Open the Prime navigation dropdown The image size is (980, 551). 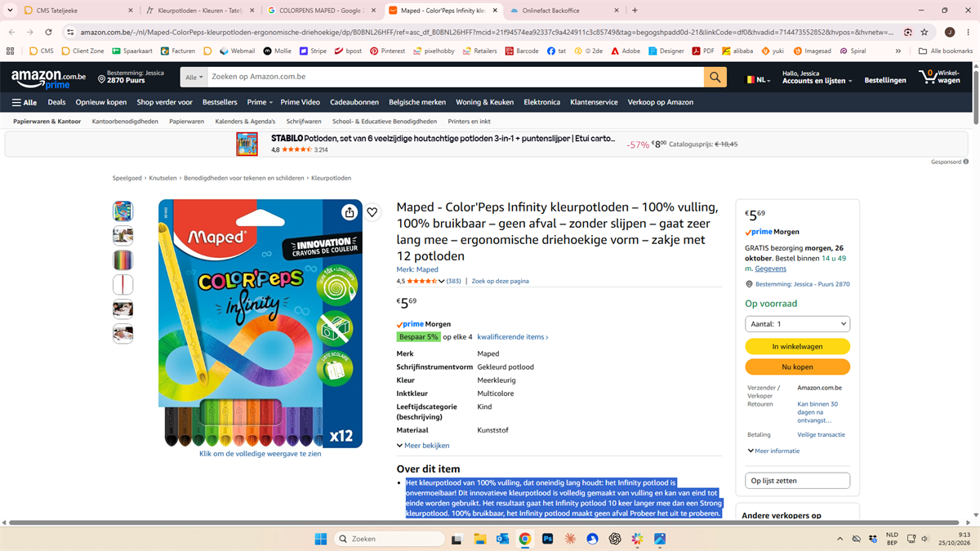[260, 102]
